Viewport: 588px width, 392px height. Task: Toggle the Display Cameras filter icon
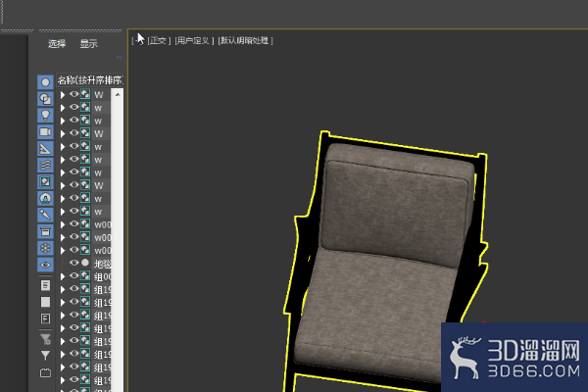coord(45,131)
